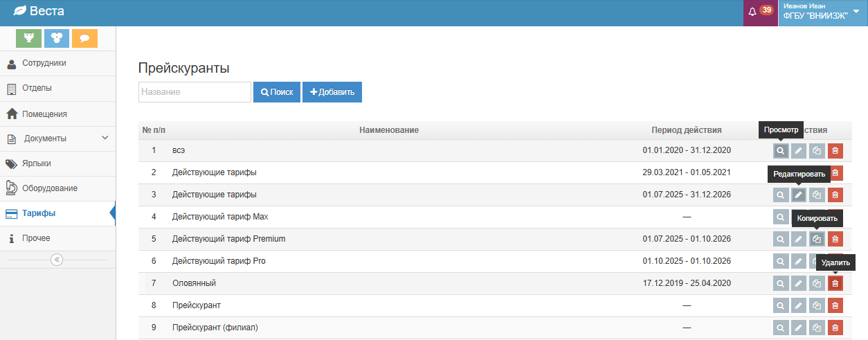Click the blue honeycomb icon in sidebar
Screen dimensions: 868x340
(57, 38)
